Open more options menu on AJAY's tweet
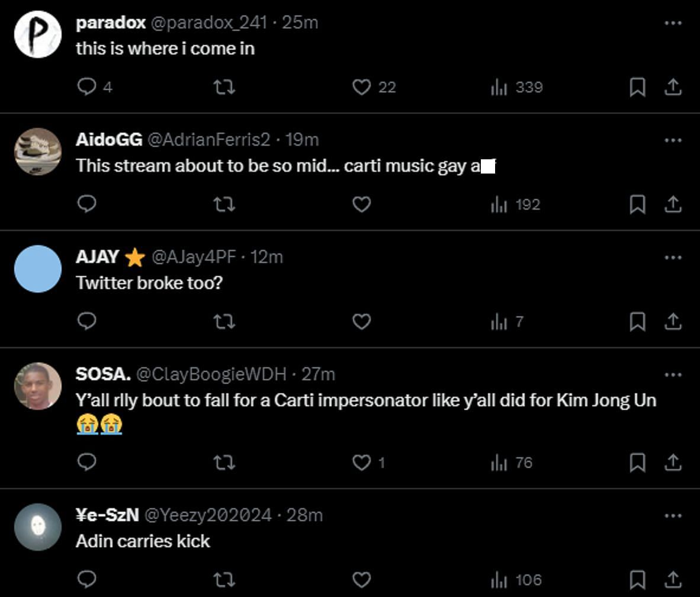The width and height of the screenshot is (700, 597). 673,257
